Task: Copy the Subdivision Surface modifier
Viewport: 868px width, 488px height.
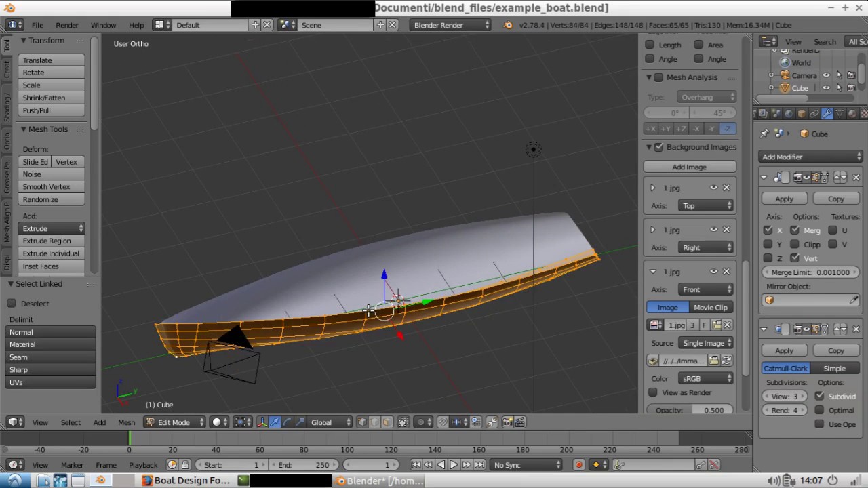Action: pos(835,350)
